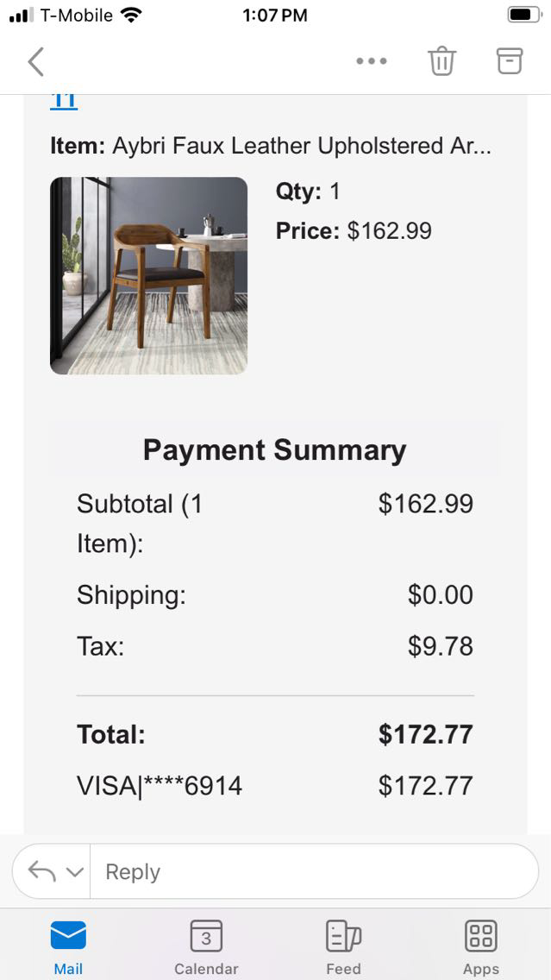Tap the VISA ****6914 payment line
551x980 pixels.
click(x=160, y=786)
